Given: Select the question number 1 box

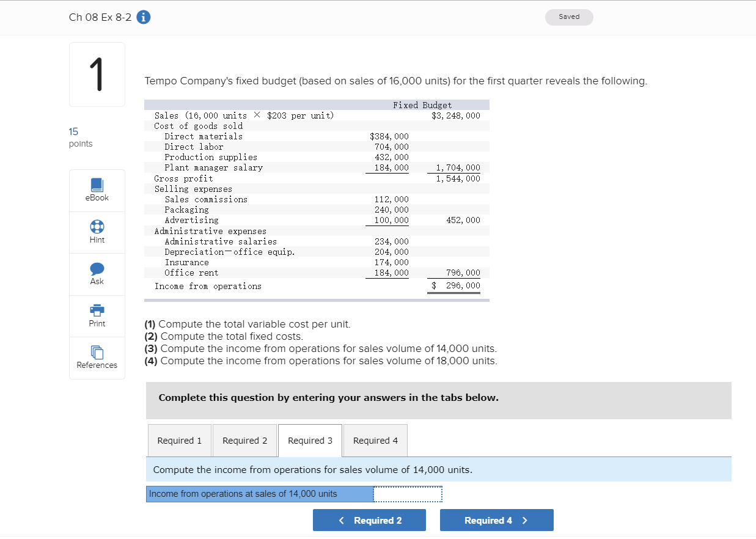Looking at the screenshot, I should coord(97,73).
